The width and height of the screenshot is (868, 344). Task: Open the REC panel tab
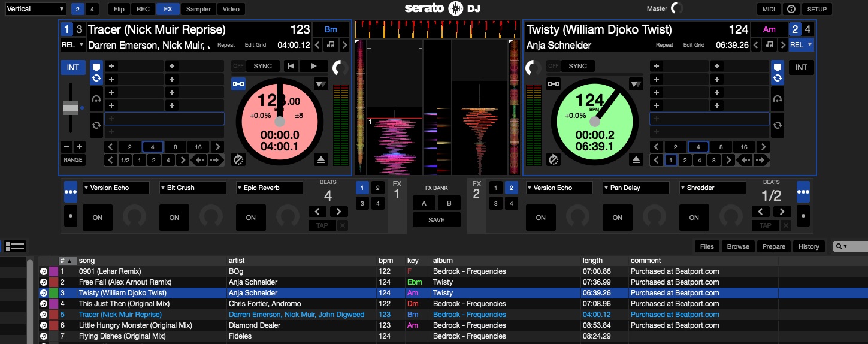[143, 9]
